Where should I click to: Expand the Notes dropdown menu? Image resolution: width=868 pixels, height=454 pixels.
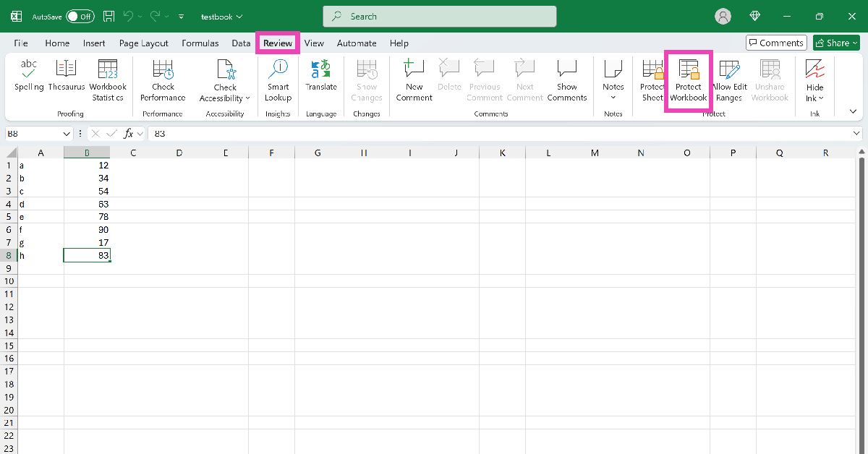pos(613,97)
